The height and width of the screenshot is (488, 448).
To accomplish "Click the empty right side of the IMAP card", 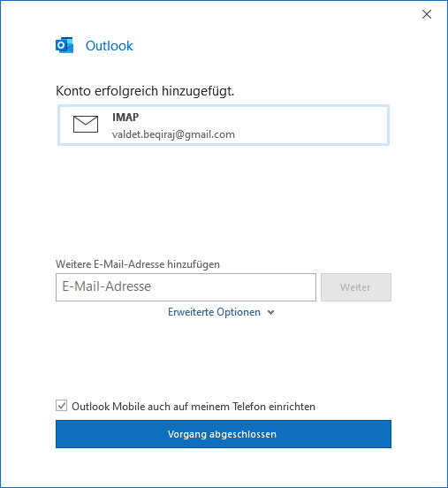I will click(x=311, y=126).
